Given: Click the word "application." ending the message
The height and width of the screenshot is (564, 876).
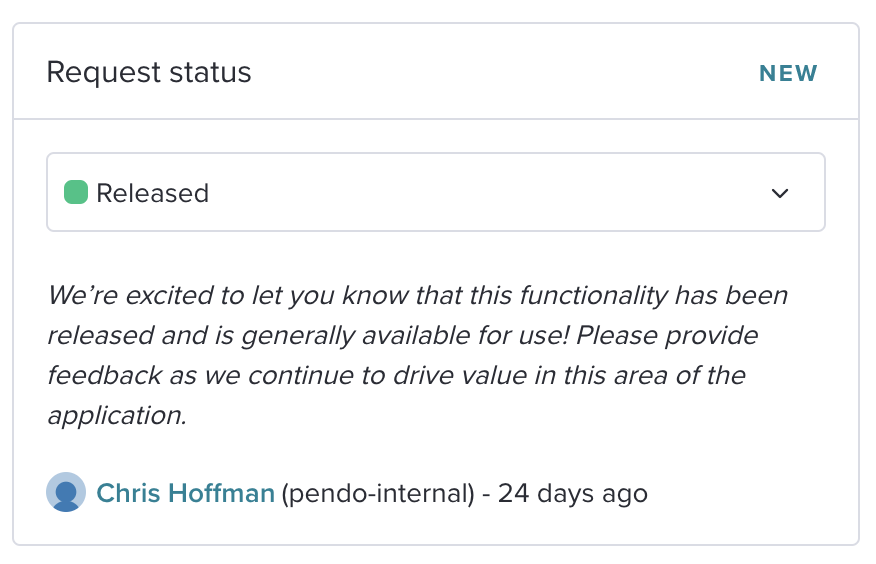Looking at the screenshot, I should click(x=117, y=416).
